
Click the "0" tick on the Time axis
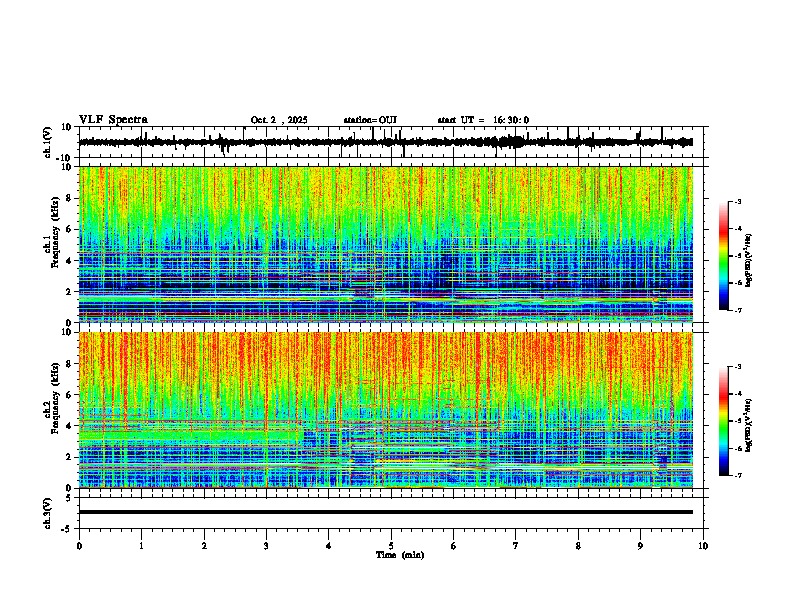pos(79,546)
